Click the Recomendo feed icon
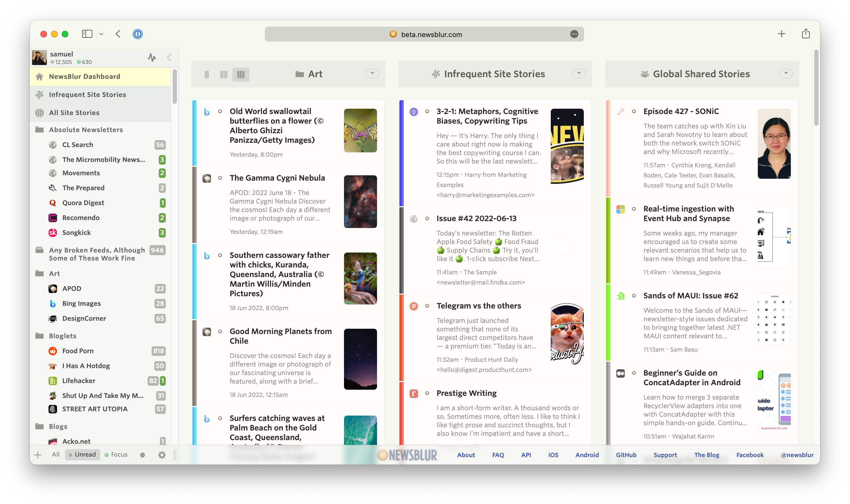 (53, 218)
